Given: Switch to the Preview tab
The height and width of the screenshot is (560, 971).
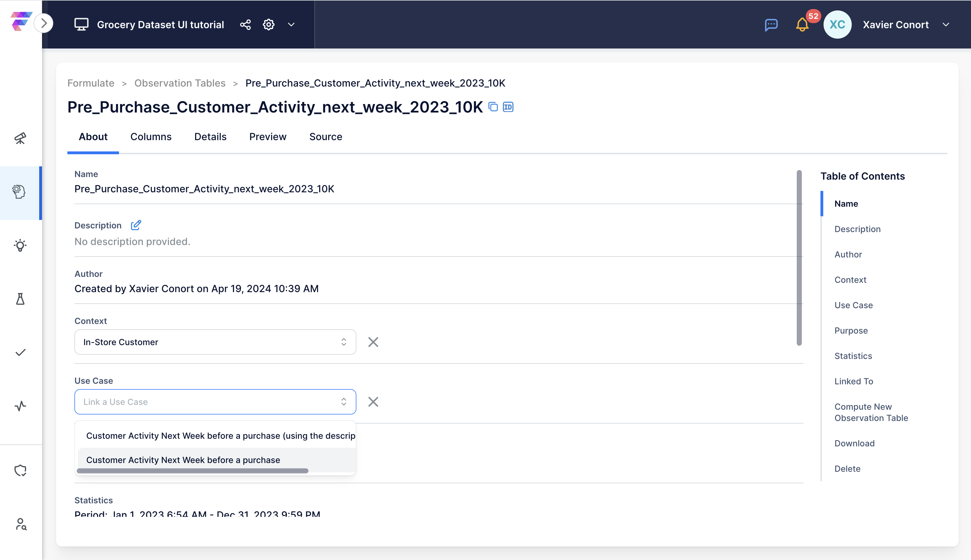Looking at the screenshot, I should tap(268, 136).
